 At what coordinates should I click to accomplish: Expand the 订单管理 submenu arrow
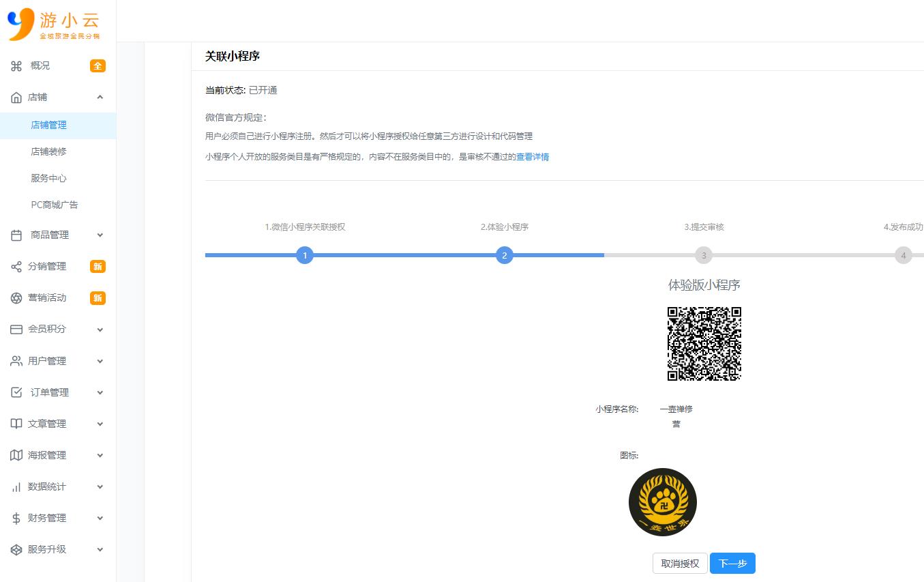coord(100,392)
